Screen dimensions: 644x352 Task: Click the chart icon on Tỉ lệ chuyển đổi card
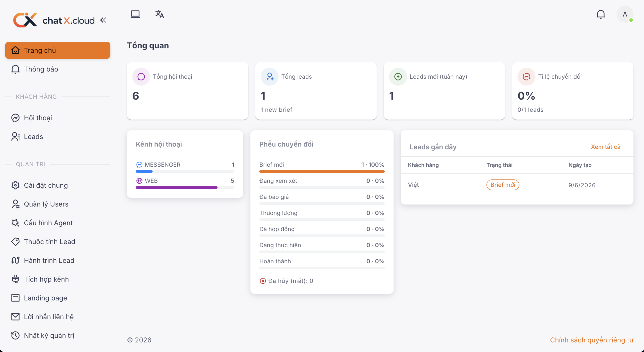click(x=526, y=77)
